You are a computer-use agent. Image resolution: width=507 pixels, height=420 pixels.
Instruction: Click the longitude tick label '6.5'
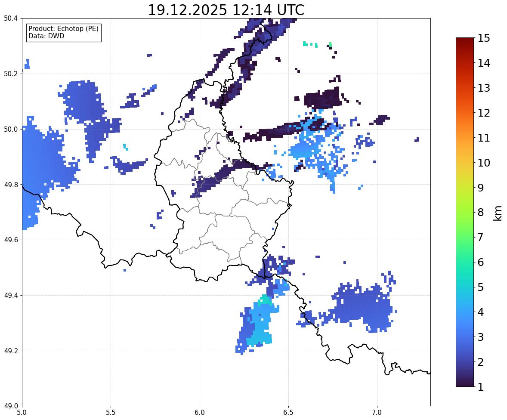[x=288, y=413]
